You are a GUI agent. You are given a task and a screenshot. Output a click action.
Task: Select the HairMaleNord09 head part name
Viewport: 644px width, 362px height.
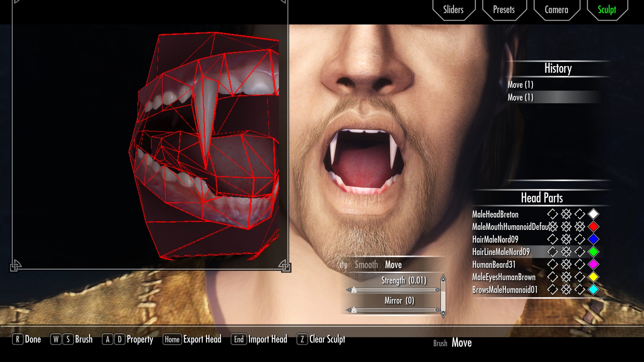(x=495, y=239)
